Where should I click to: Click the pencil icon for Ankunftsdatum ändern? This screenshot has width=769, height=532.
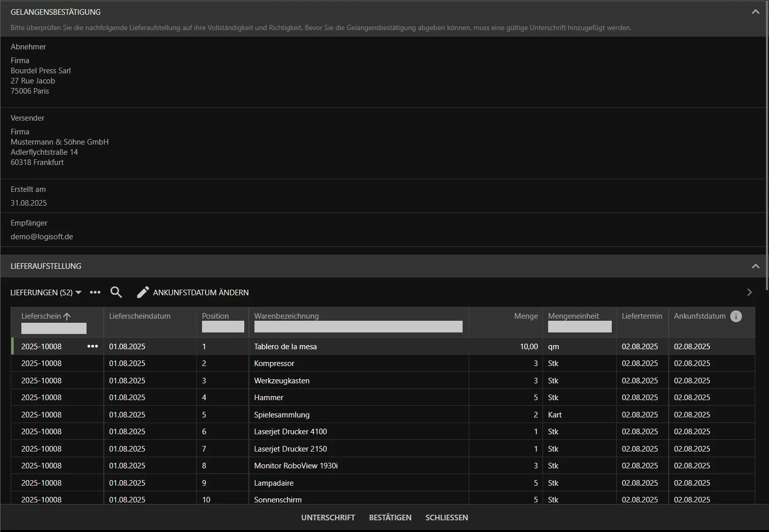coord(143,292)
